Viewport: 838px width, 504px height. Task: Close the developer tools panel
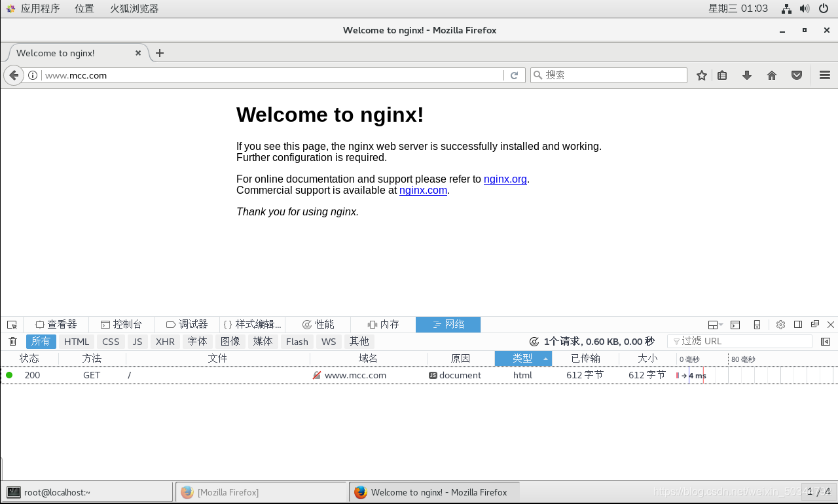[831, 325]
